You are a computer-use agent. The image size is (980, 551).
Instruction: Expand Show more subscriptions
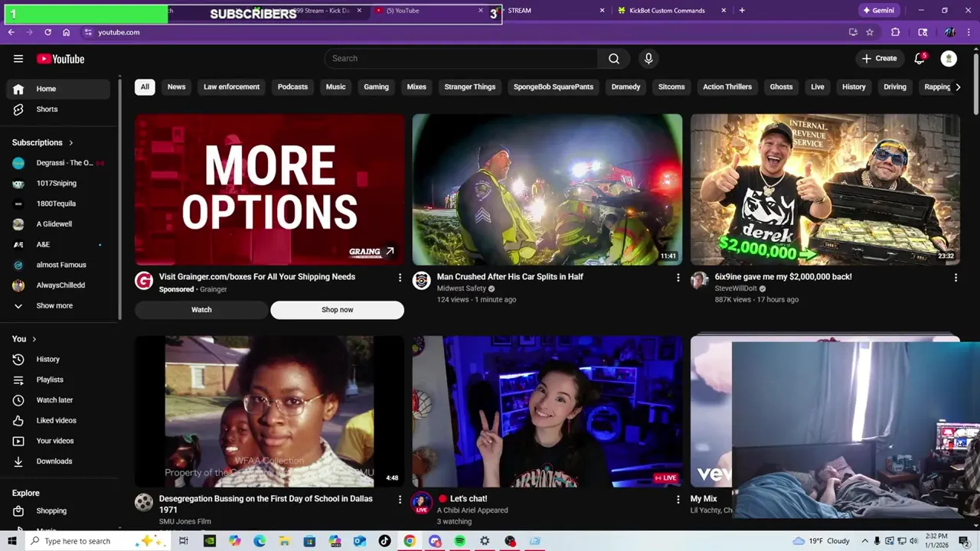pos(58,305)
